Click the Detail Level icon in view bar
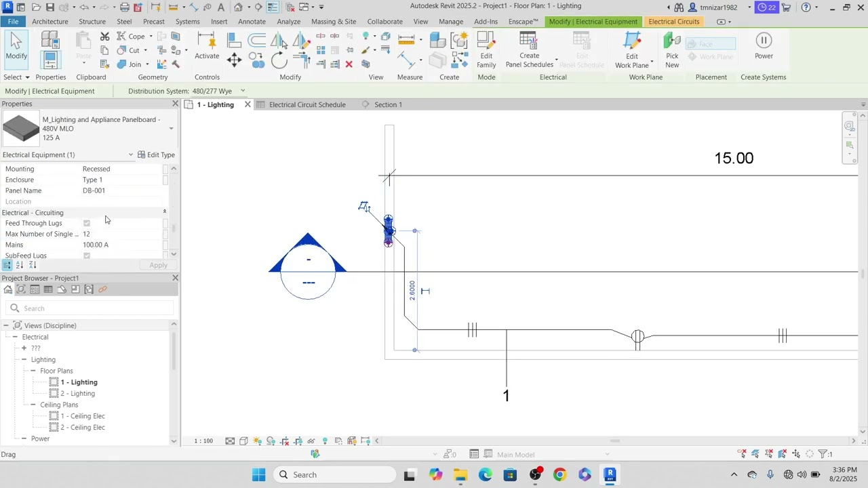The width and height of the screenshot is (868, 488). point(230,441)
